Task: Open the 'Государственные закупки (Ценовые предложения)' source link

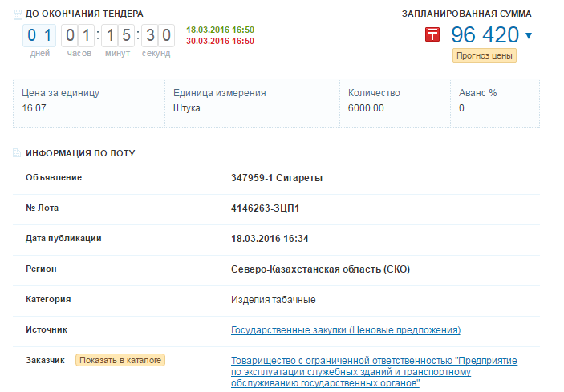Action: point(346,329)
